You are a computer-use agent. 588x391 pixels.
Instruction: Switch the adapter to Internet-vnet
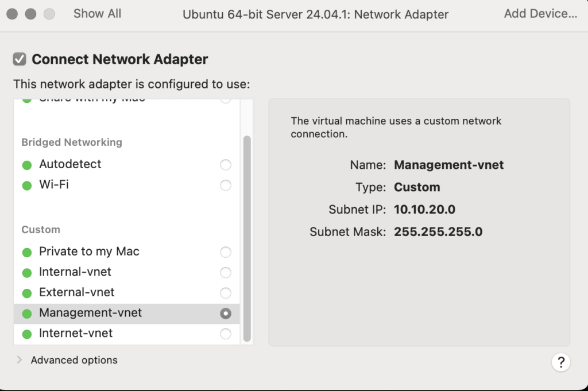226,334
